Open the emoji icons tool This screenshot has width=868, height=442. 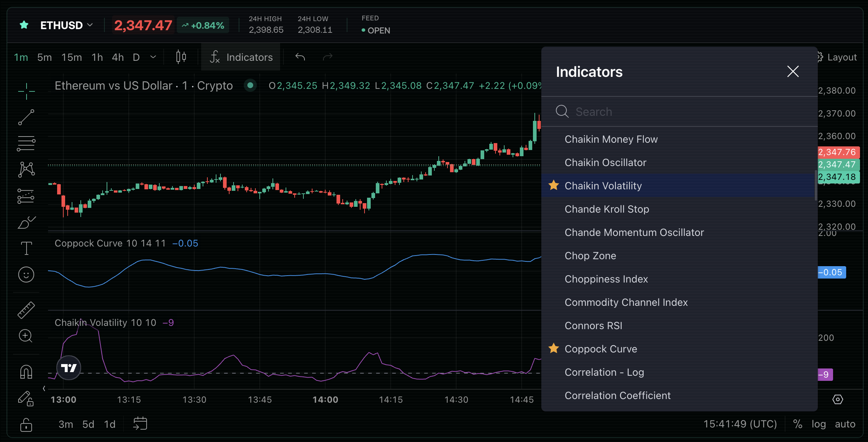[26, 275]
